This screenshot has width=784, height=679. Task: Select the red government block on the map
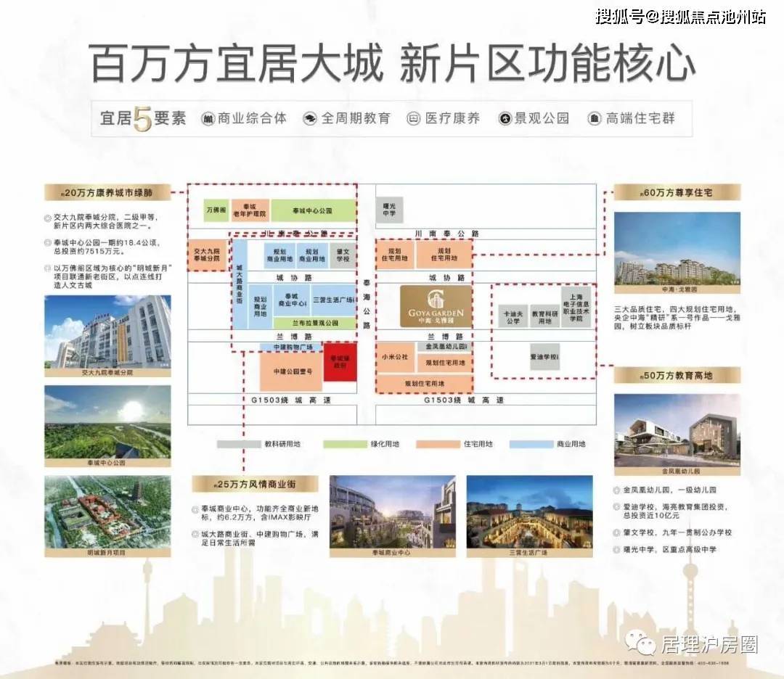[x=340, y=362]
